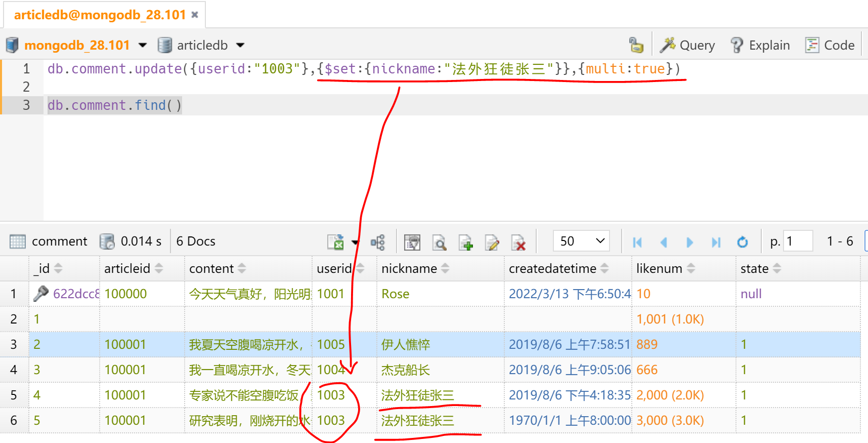Click the edit document pencil icon
The image size is (868, 443).
[x=492, y=242]
